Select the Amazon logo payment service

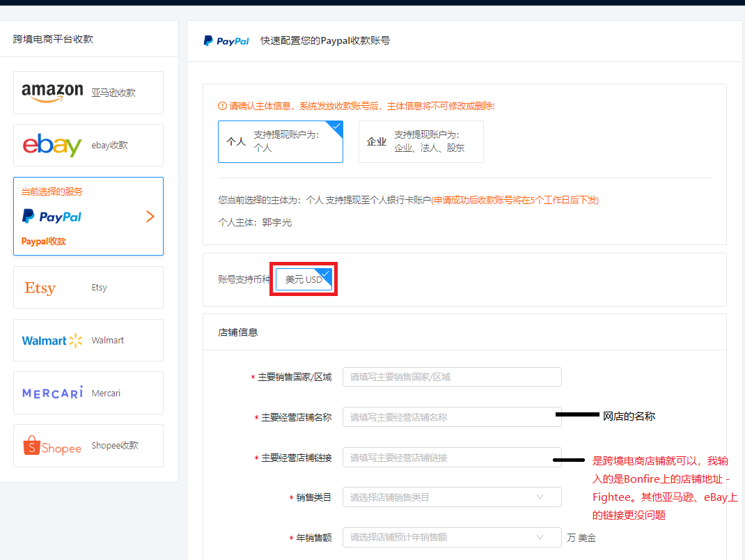(52, 92)
